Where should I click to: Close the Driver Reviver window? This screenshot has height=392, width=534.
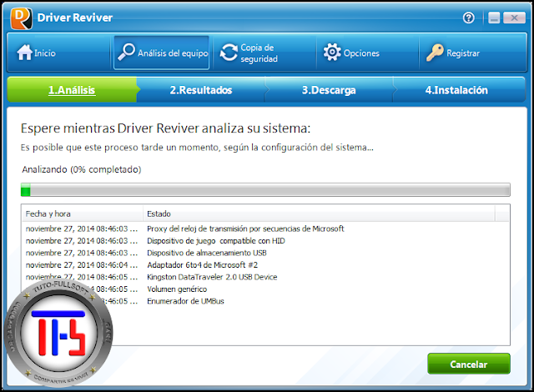(514, 18)
